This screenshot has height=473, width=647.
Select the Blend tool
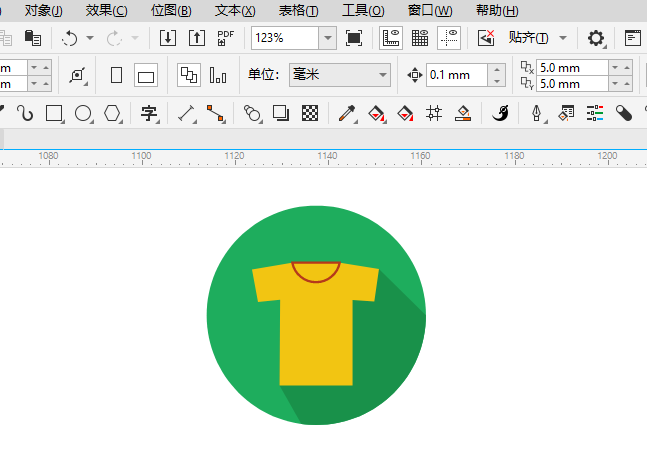click(252, 113)
